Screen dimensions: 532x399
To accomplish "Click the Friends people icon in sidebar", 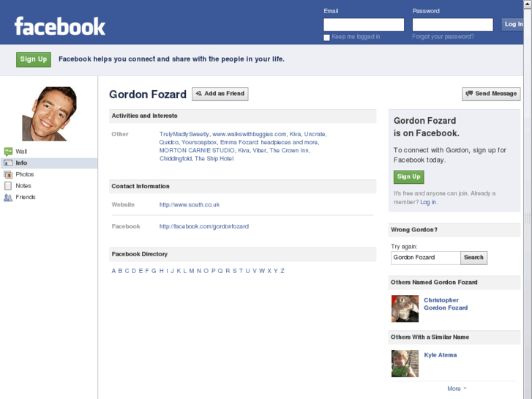I will point(8,197).
